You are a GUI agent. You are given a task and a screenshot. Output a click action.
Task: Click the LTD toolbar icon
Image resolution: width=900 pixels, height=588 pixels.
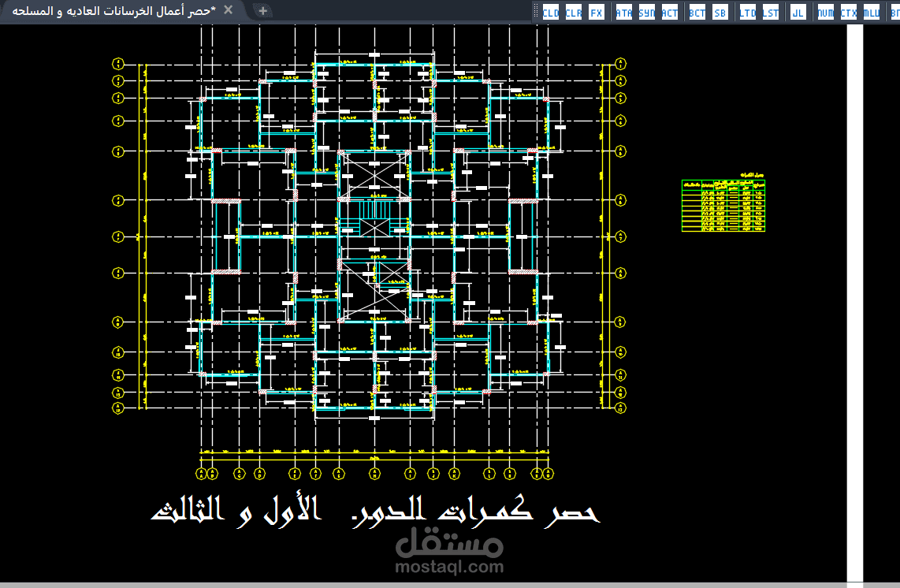(748, 12)
